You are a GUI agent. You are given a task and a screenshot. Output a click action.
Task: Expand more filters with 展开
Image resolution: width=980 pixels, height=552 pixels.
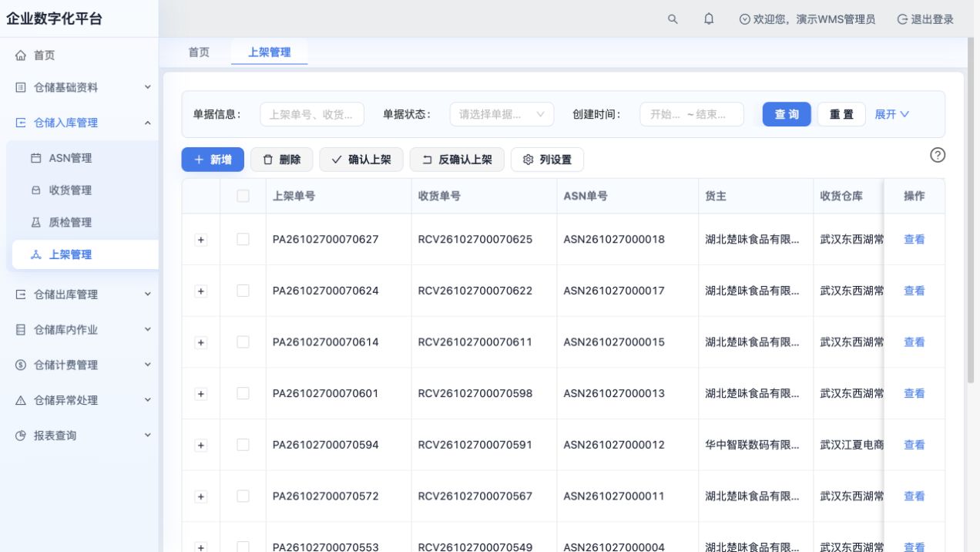(891, 114)
